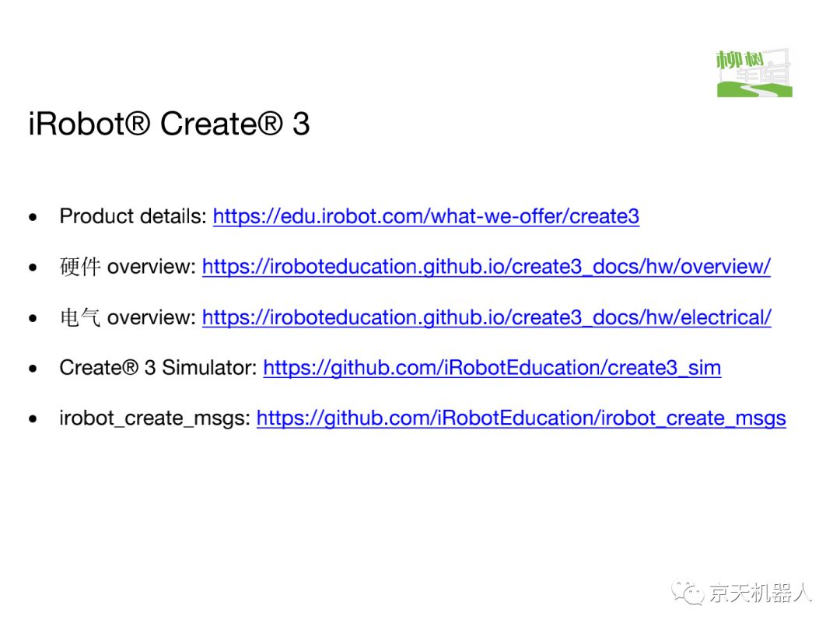Select the "iRobot® Create® 3" title
This screenshot has height=630, width=840.
(x=169, y=124)
